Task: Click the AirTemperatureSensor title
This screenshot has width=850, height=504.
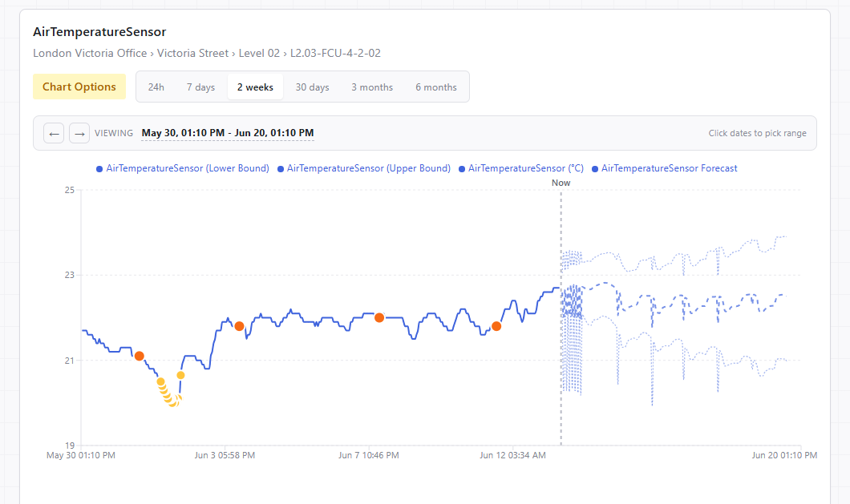Action: point(99,32)
